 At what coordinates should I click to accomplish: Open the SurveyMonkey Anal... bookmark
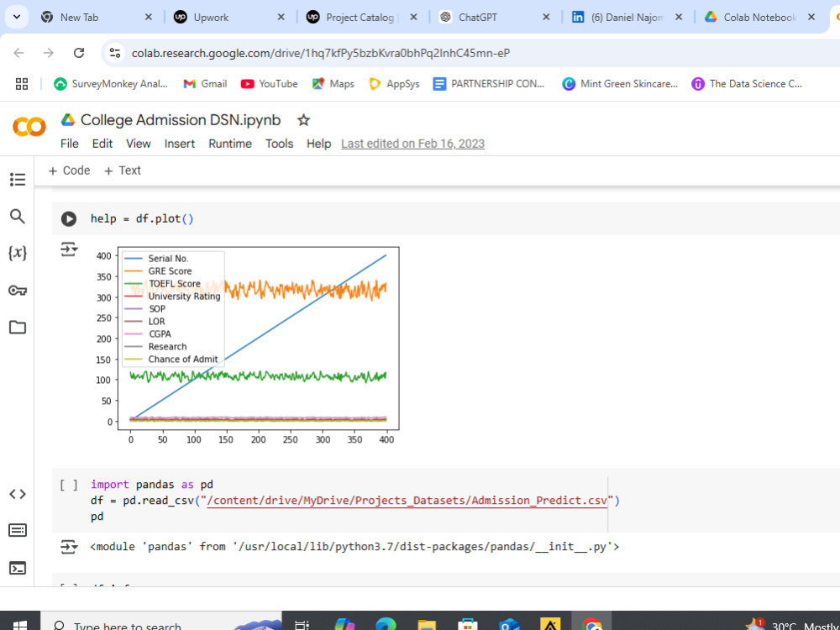tap(111, 83)
